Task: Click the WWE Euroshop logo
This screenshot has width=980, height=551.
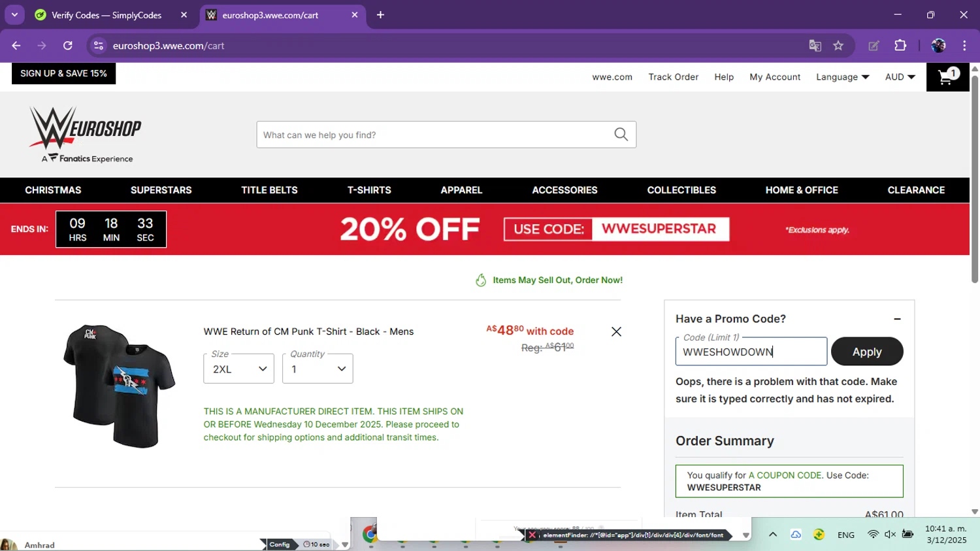Action: 86,135
